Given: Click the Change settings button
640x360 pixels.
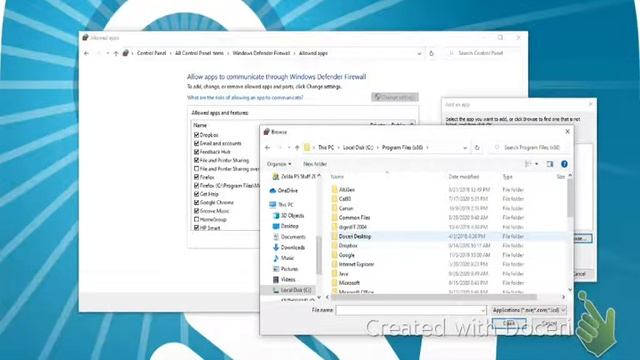Looking at the screenshot, I should (395, 98).
